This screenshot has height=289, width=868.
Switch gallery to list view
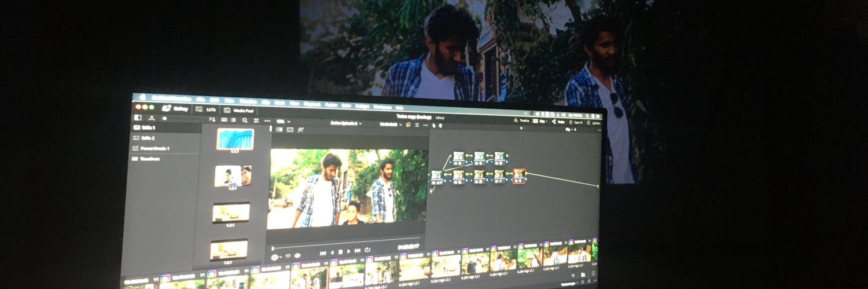(x=233, y=120)
